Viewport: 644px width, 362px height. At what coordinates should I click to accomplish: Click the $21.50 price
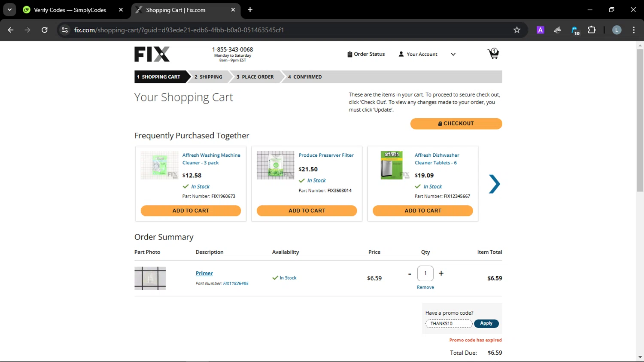point(308,170)
